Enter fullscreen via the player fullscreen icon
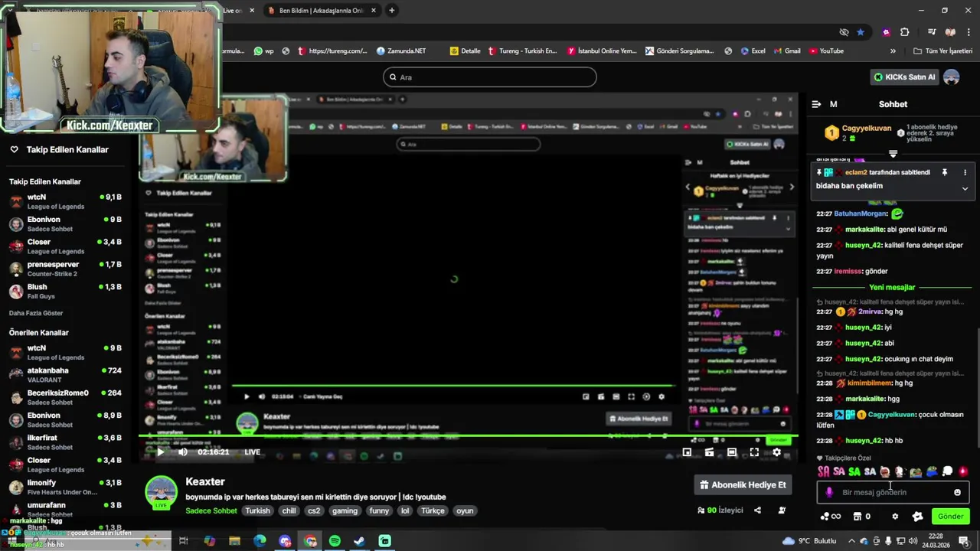Image resolution: width=980 pixels, height=551 pixels. 754,452
